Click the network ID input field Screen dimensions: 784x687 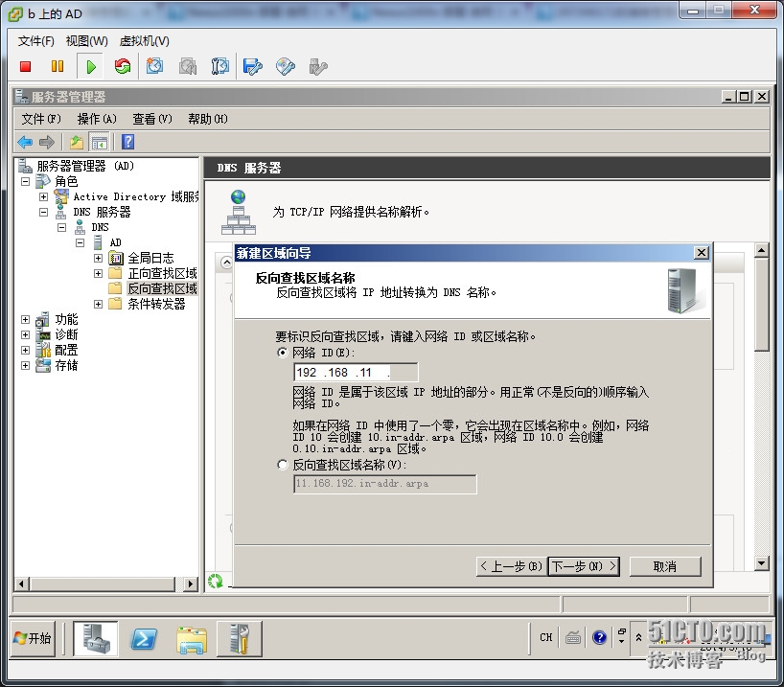(x=356, y=373)
